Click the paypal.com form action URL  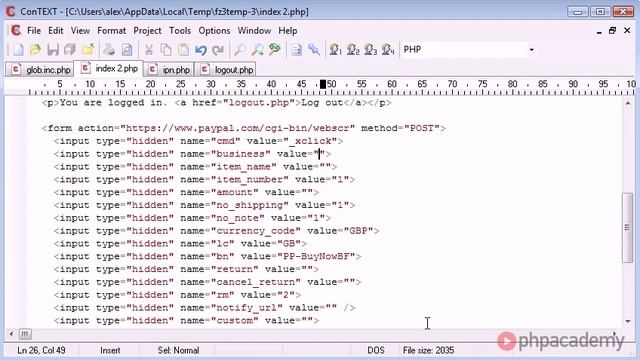click(x=238, y=128)
